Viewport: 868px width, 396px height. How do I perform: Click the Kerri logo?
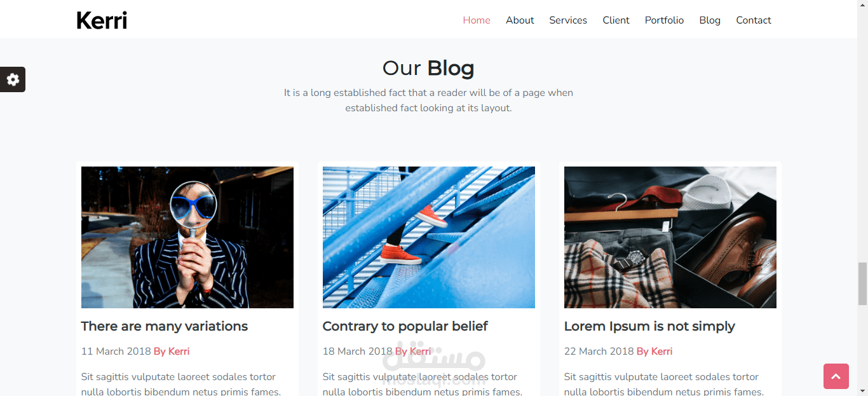click(102, 20)
